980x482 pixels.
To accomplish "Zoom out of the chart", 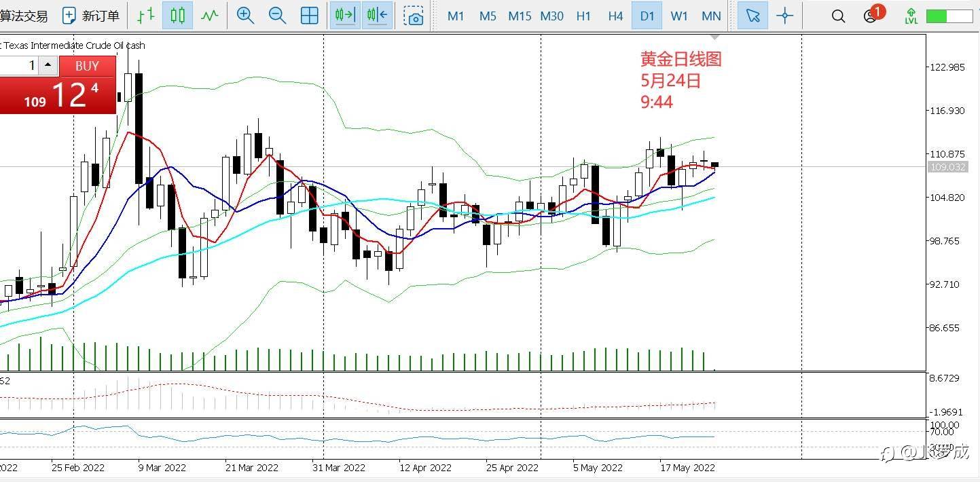I will point(277,16).
